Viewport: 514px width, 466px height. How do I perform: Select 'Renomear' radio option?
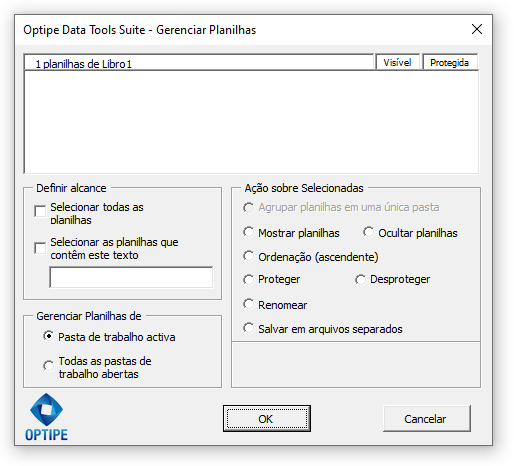click(248, 304)
